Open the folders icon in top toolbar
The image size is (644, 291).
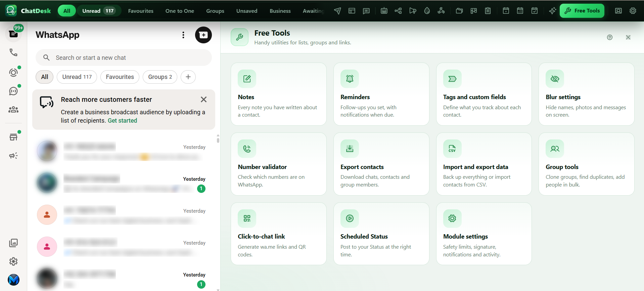point(459,11)
